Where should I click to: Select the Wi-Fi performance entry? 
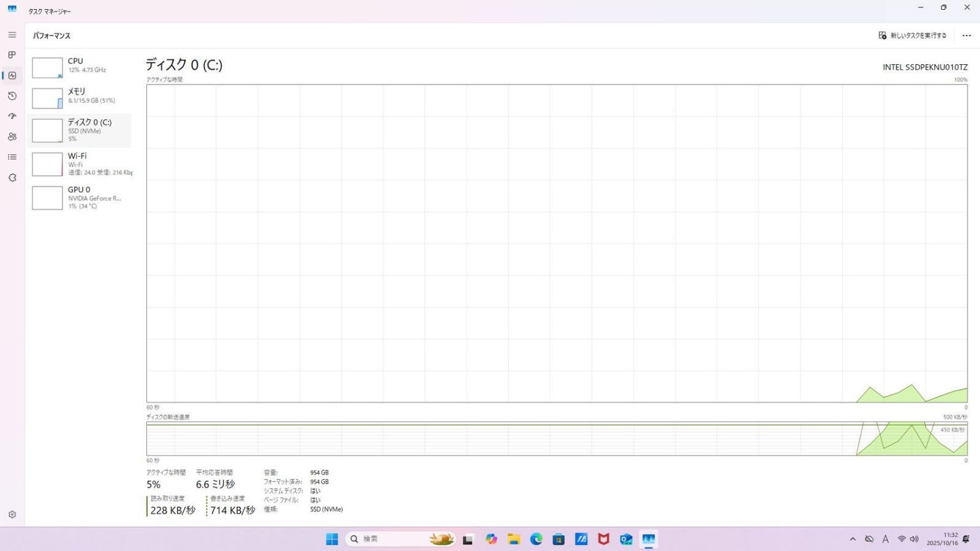click(80, 164)
